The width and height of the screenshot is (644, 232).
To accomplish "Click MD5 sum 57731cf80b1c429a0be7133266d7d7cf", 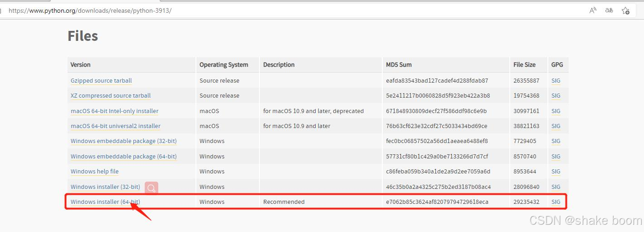I will pyautogui.click(x=437, y=157).
